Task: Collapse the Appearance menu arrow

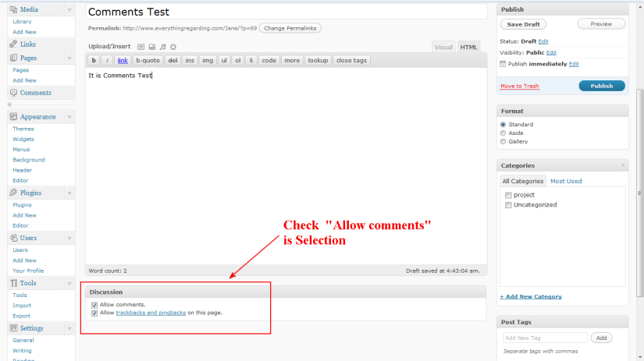Action: [x=69, y=117]
